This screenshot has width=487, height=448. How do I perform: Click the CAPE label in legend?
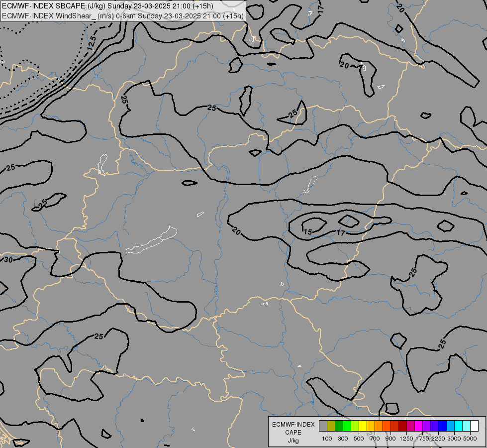click(x=293, y=433)
